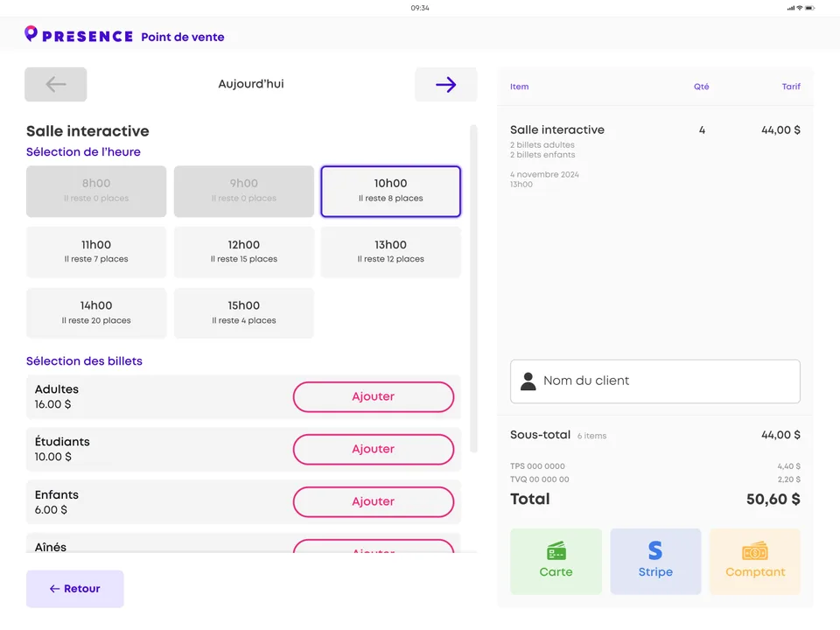Click '2 billets enfants' line

tap(542, 155)
